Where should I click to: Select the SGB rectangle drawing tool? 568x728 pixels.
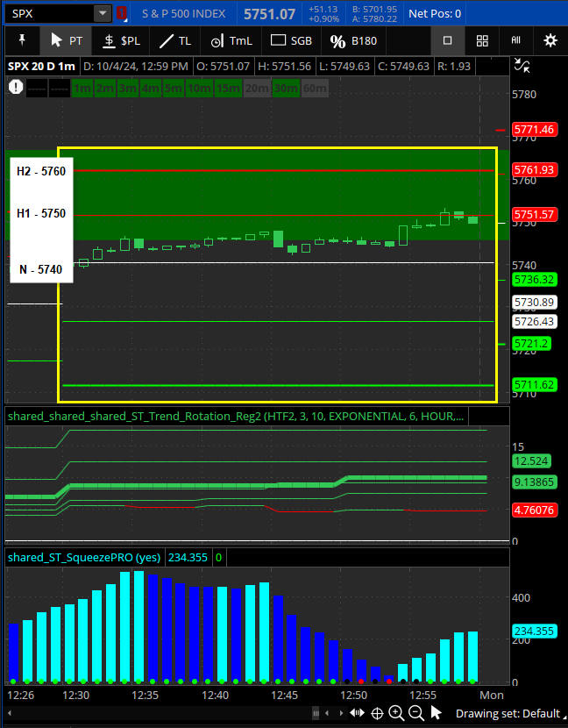(291, 40)
